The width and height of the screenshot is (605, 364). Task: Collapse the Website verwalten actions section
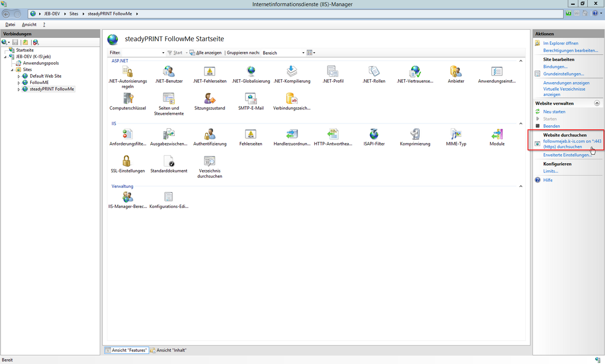(597, 103)
